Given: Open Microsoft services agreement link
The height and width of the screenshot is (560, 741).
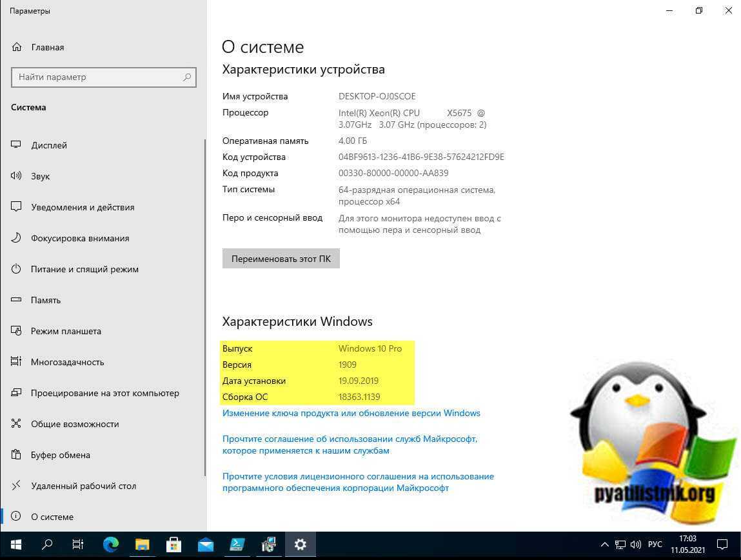Looking at the screenshot, I should 350,445.
